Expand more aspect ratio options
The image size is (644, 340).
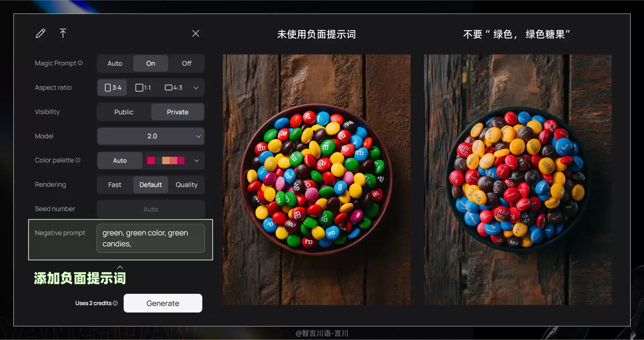[x=196, y=88]
